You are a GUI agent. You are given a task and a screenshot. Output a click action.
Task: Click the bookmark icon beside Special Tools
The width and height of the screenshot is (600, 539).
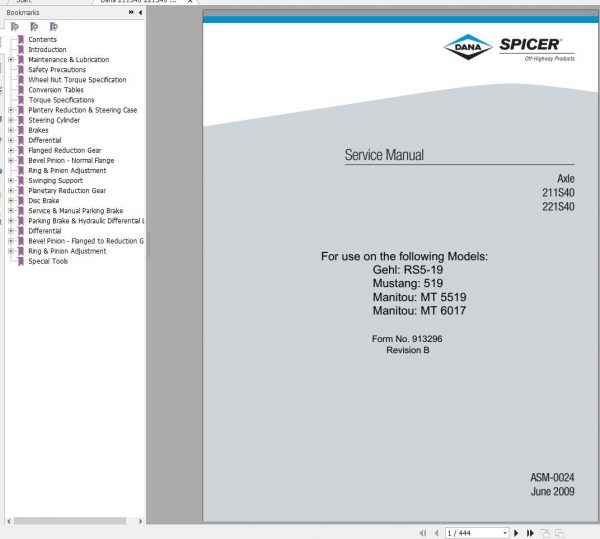point(21,261)
